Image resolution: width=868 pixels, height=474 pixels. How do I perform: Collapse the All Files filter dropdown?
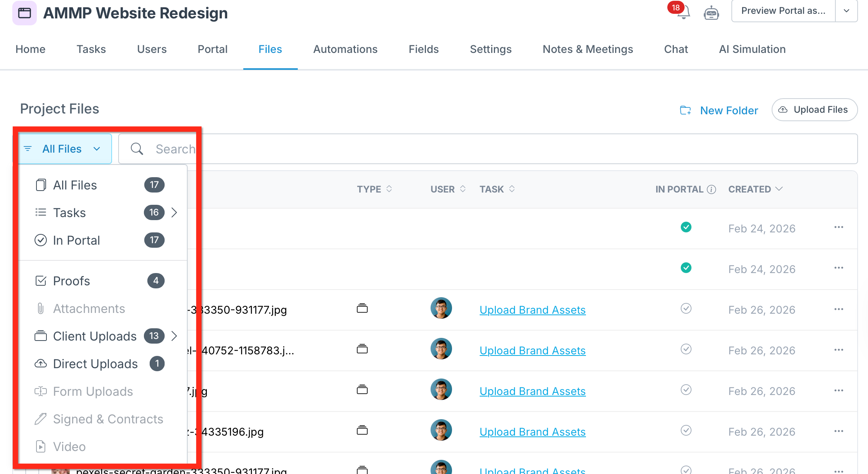tap(65, 149)
